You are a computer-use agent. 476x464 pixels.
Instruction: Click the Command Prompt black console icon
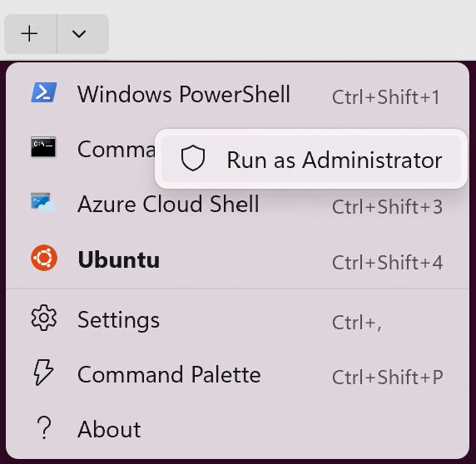[x=43, y=147]
